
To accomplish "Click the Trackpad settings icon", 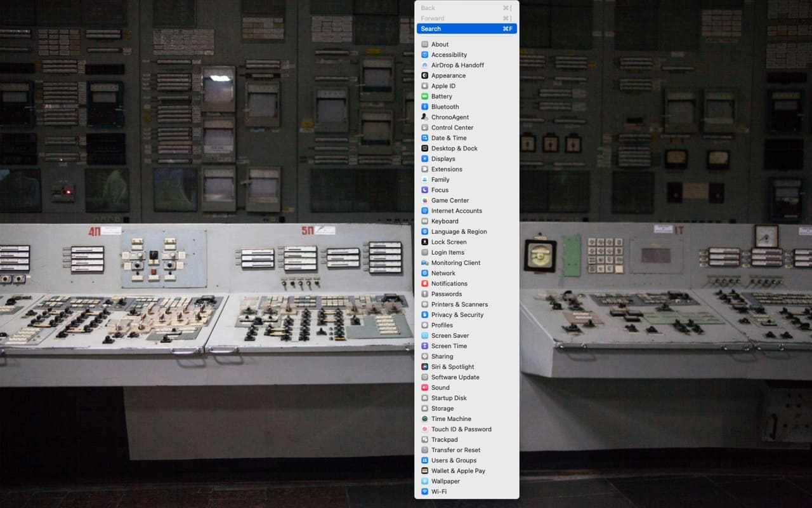I will (424, 439).
